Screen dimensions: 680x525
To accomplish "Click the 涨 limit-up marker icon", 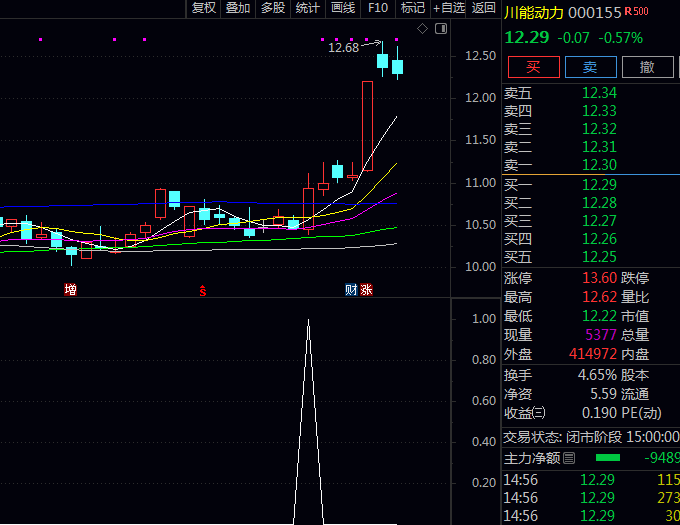I will coord(366,290).
